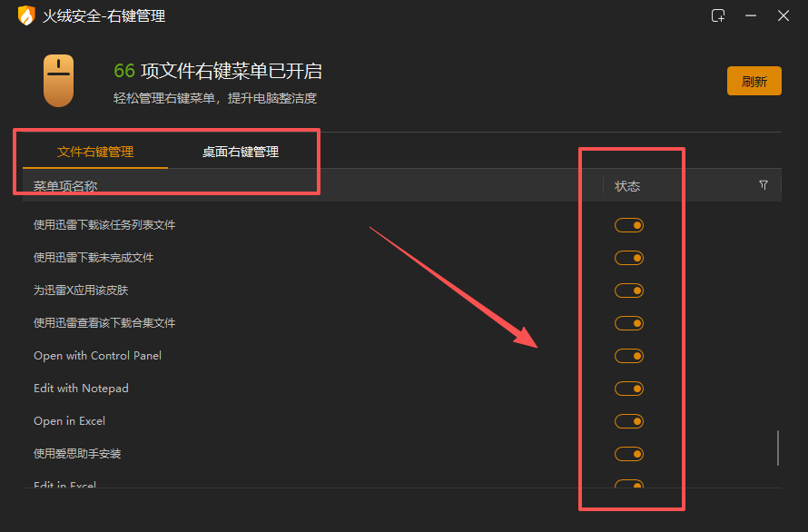
Task: Close the 火绒安全 right-click management window
Action: pyautogui.click(x=783, y=16)
